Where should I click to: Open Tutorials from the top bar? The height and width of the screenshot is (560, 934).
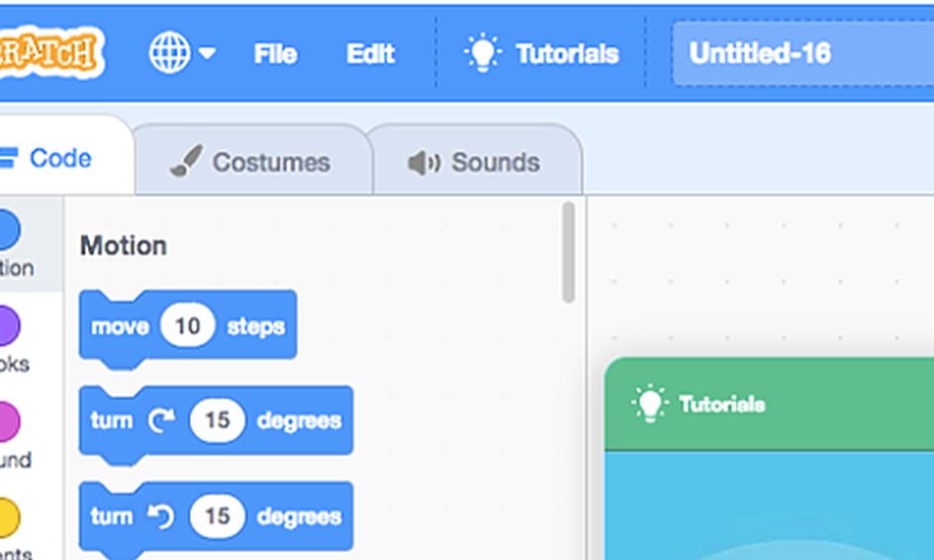pos(541,53)
